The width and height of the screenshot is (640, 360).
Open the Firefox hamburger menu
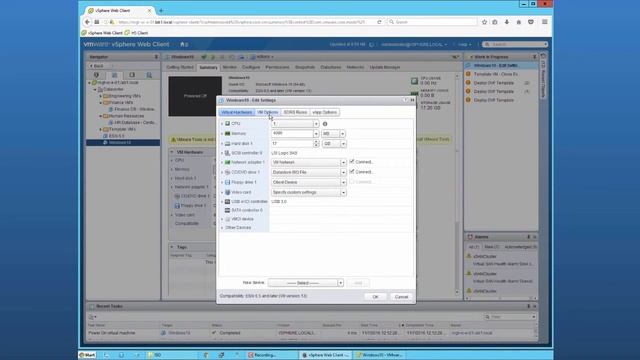tap(544, 22)
